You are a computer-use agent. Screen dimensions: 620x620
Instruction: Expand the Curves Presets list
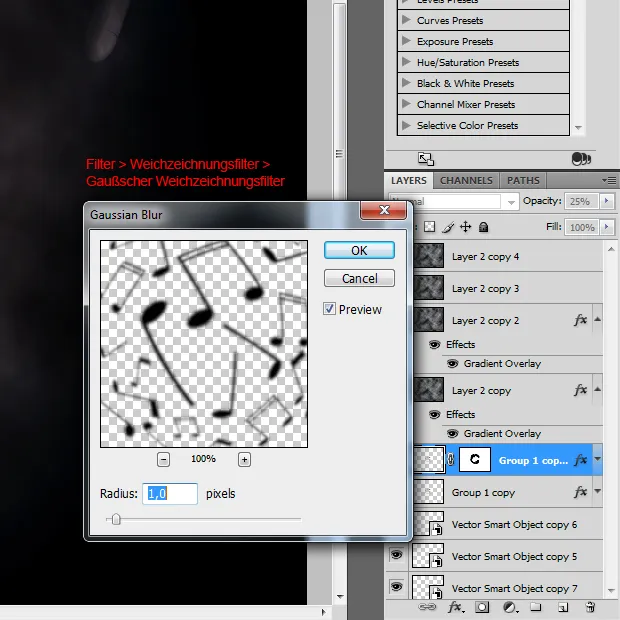406,20
